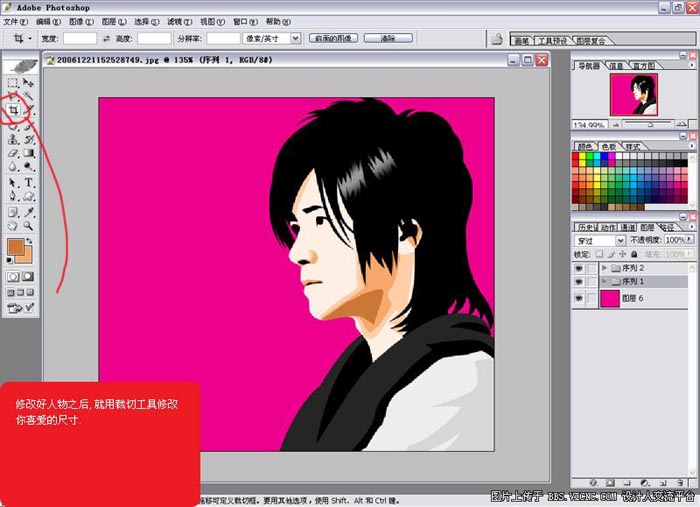This screenshot has width=700, height=507.
Task: Toggle visibility of group 序列 1
Action: (579, 282)
